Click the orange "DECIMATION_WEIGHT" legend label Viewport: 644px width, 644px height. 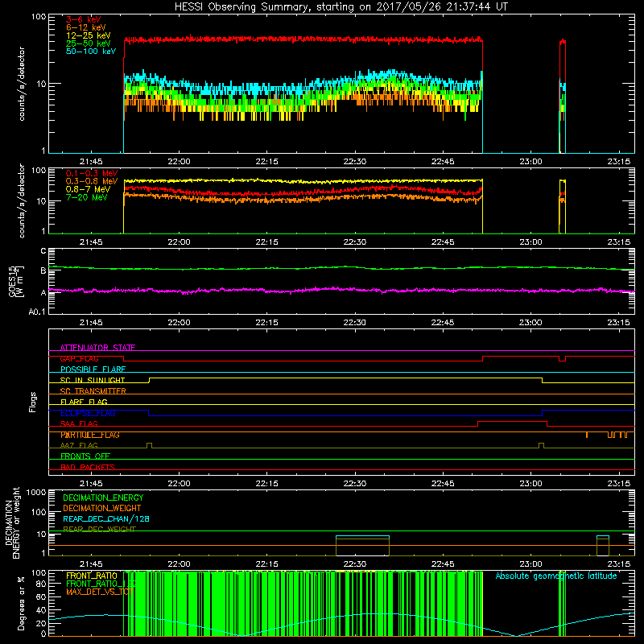point(102,508)
